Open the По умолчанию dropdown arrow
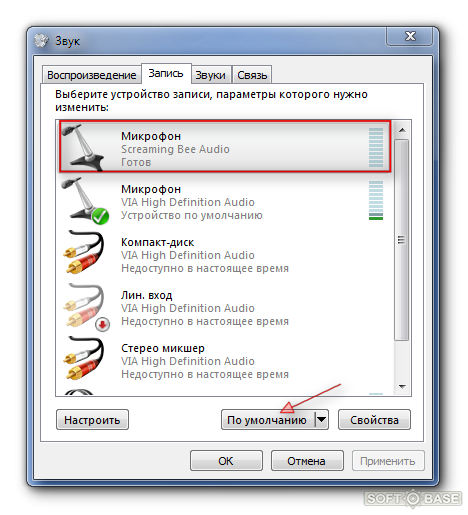Viewport: 468px width, 515px height. (x=321, y=419)
